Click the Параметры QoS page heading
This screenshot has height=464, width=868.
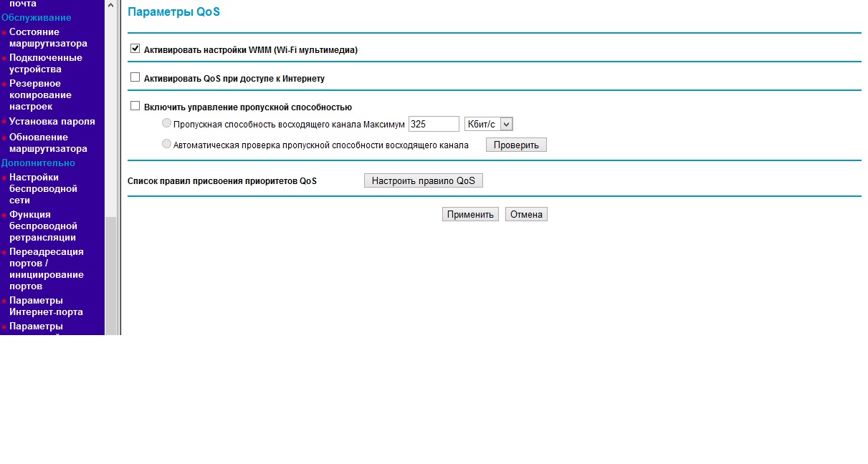(173, 12)
